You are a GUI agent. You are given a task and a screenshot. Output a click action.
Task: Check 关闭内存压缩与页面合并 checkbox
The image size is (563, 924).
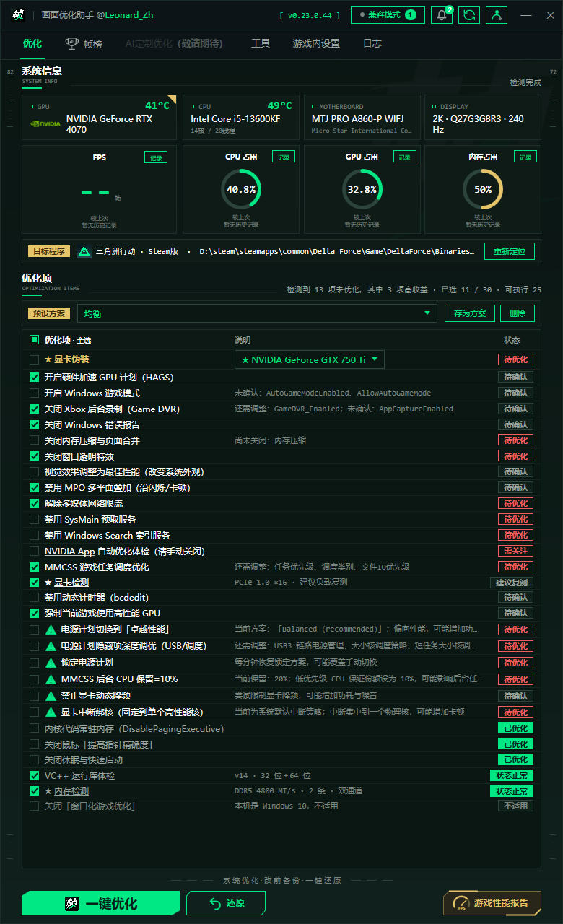coord(34,440)
